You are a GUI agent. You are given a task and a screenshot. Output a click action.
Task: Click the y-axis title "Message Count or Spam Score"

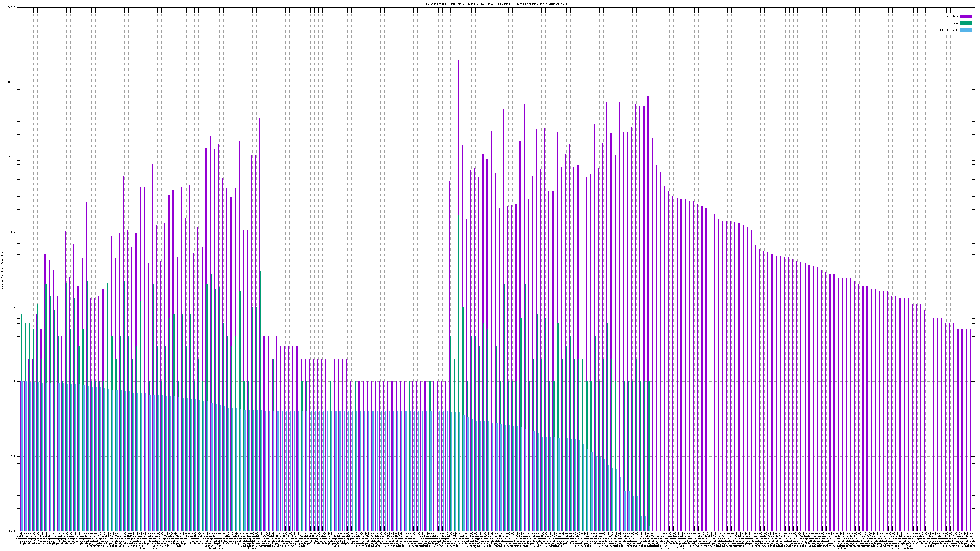coord(2,270)
